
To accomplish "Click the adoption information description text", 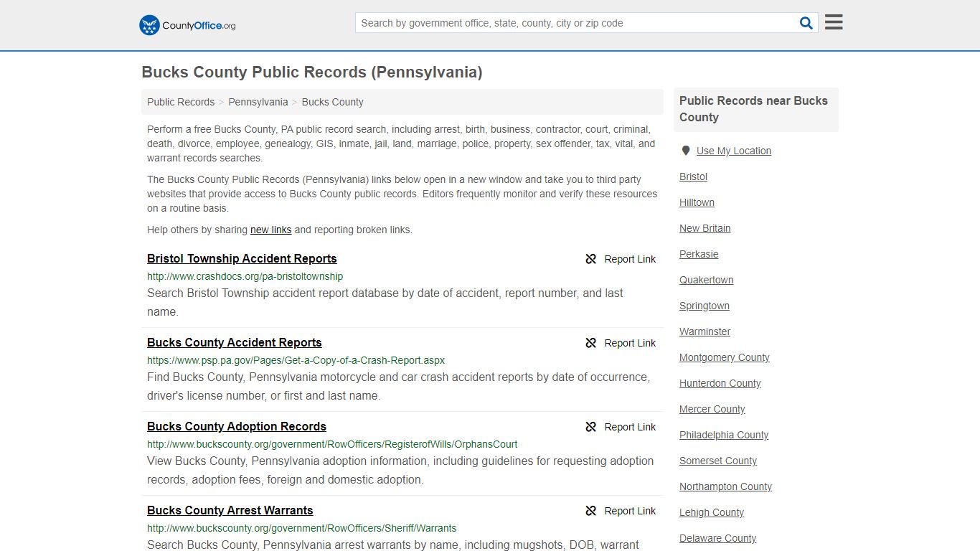I will coord(400,470).
